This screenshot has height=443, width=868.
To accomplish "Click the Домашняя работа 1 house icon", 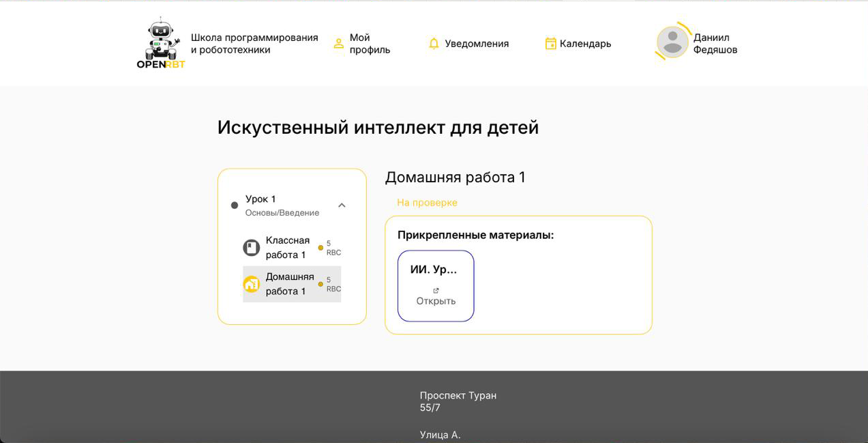I will [x=252, y=285].
